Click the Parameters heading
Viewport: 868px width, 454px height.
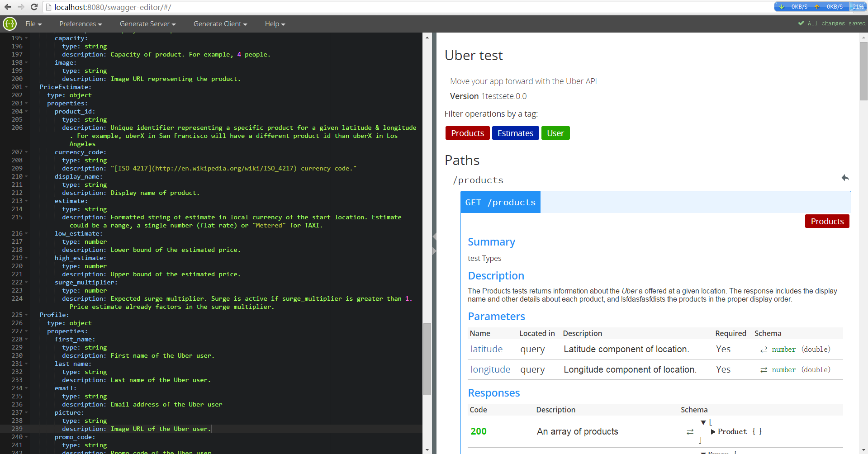[x=496, y=317]
